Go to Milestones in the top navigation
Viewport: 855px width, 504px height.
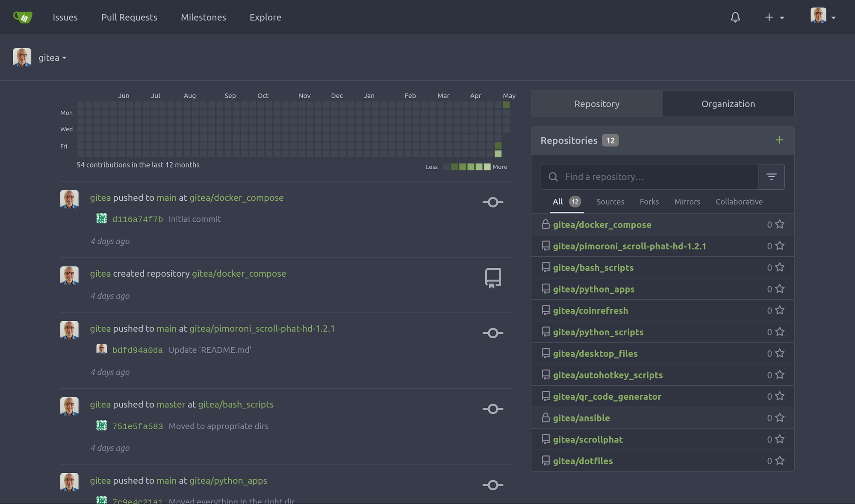pos(203,17)
